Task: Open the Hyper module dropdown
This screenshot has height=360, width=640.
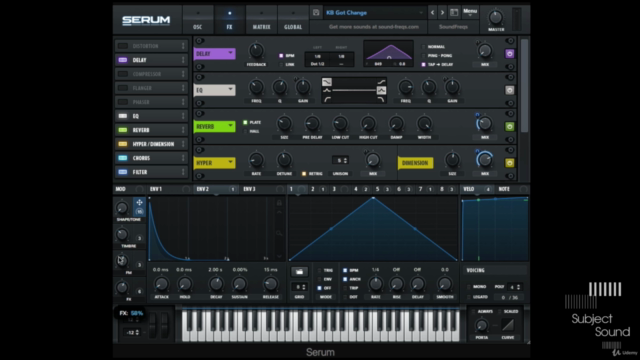Action: (x=214, y=163)
